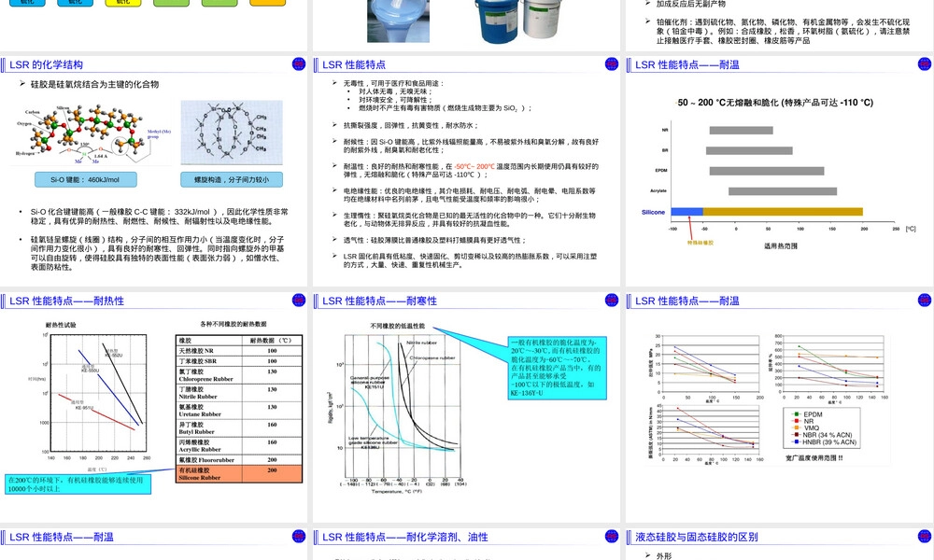This screenshot has height=560, width=934.
Task: Click the 丁苯橡胶 SBR table row
Action: point(239,361)
